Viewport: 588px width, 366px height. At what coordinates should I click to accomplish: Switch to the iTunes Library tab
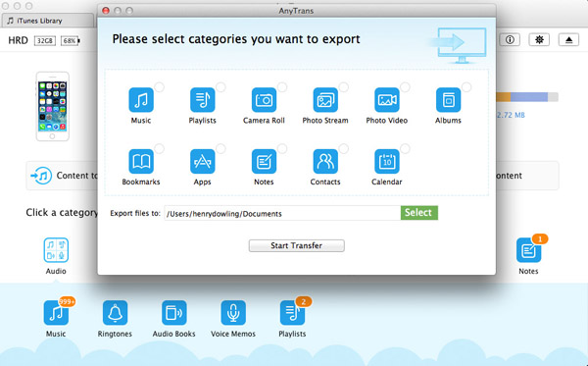click(x=47, y=21)
